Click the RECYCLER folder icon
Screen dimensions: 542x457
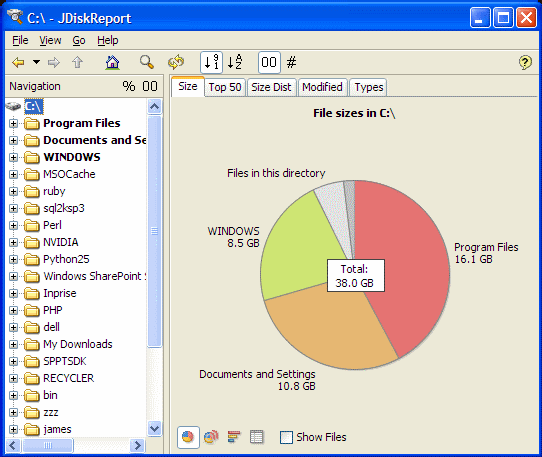point(32,378)
